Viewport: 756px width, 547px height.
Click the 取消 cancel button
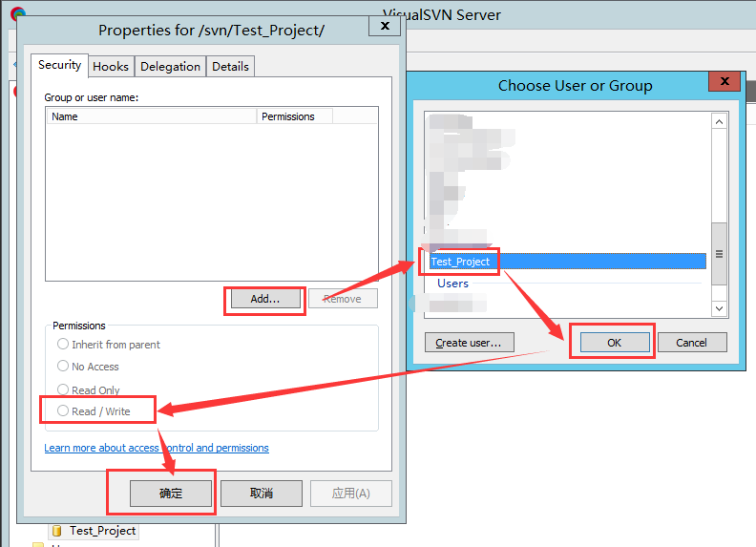[262, 493]
